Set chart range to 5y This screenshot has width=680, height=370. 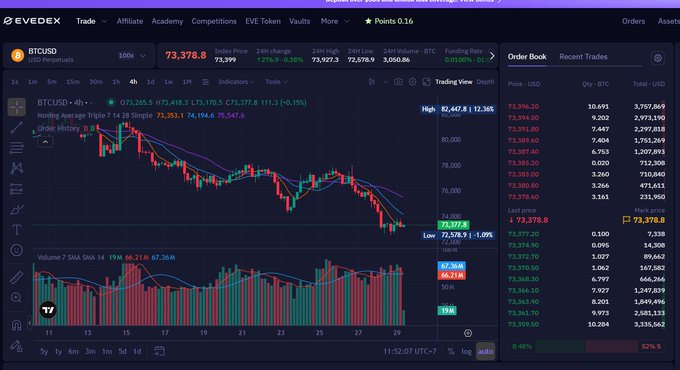(44, 351)
